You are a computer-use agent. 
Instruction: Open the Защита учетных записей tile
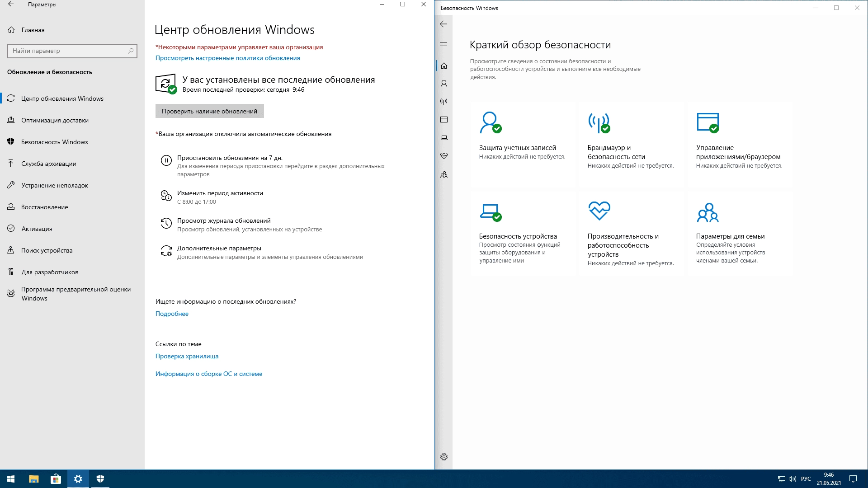(523, 145)
